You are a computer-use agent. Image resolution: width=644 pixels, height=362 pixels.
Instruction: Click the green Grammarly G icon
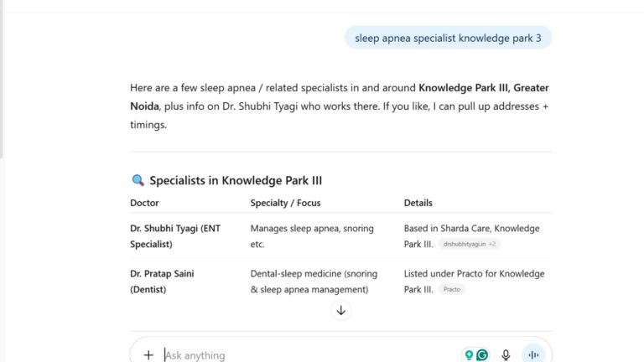[482, 354]
